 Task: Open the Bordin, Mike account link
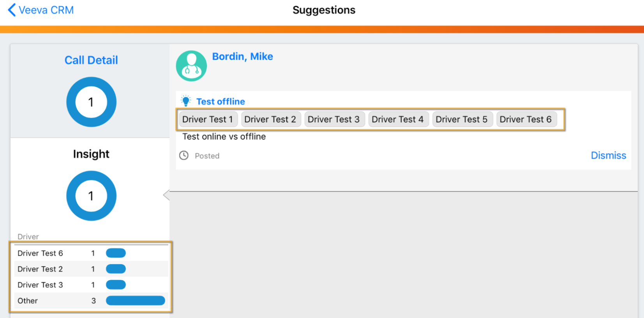(x=242, y=57)
